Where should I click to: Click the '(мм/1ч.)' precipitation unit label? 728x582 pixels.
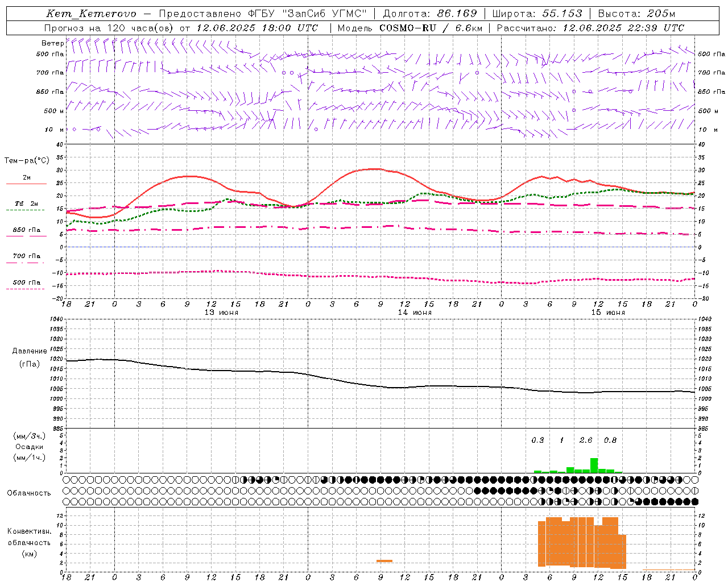30,458
